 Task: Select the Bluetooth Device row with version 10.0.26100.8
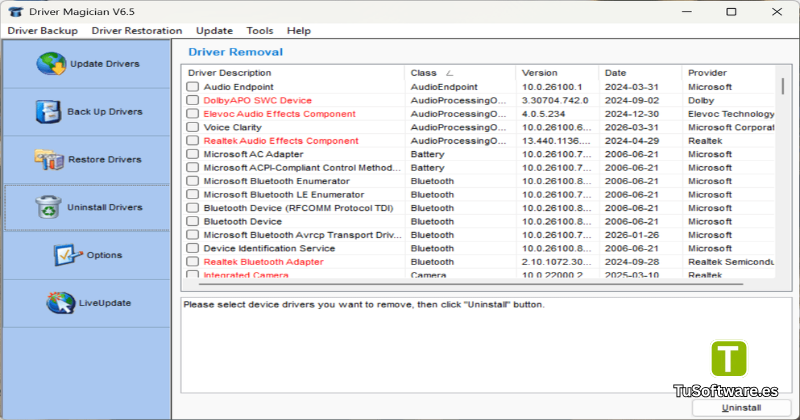click(242, 221)
